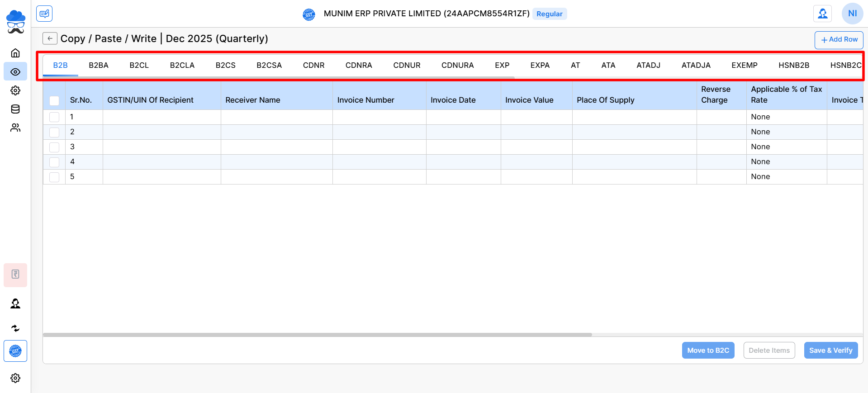Click the GST icon at sidebar bottom

[x=15, y=351]
